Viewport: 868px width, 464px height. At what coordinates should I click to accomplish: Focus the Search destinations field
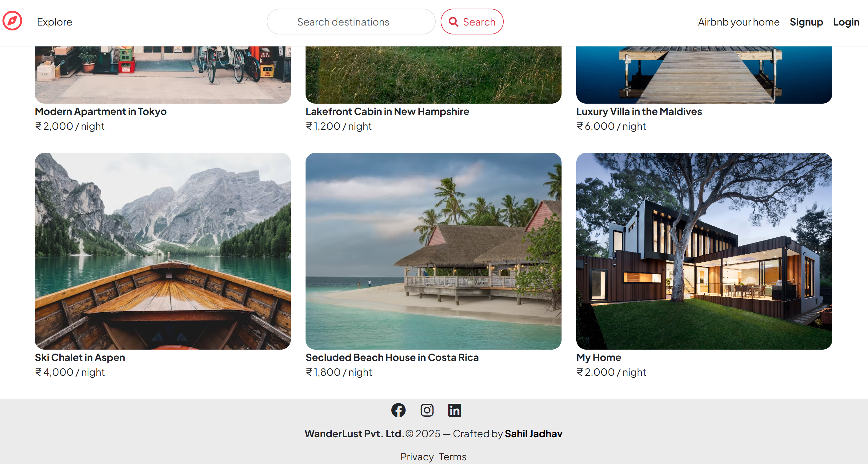tap(351, 22)
